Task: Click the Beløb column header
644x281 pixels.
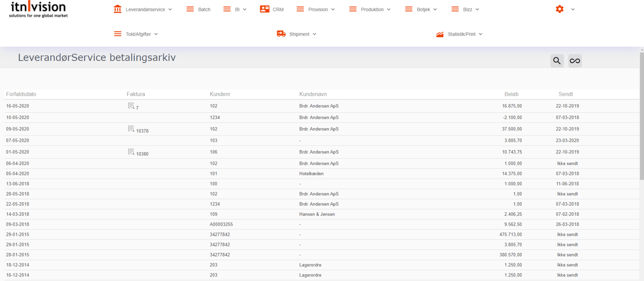Action: click(x=511, y=94)
